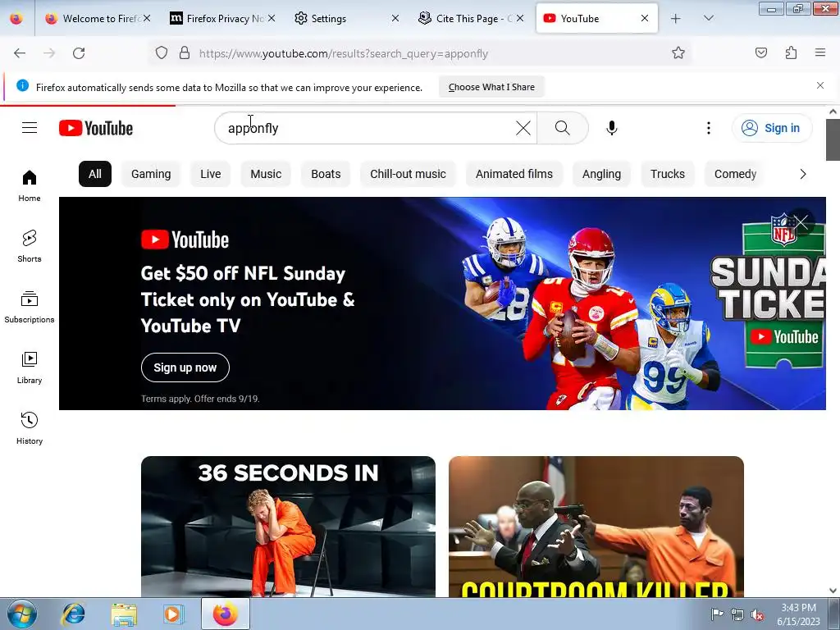View site security padlock info
This screenshot has width=840, height=630.
click(185, 53)
